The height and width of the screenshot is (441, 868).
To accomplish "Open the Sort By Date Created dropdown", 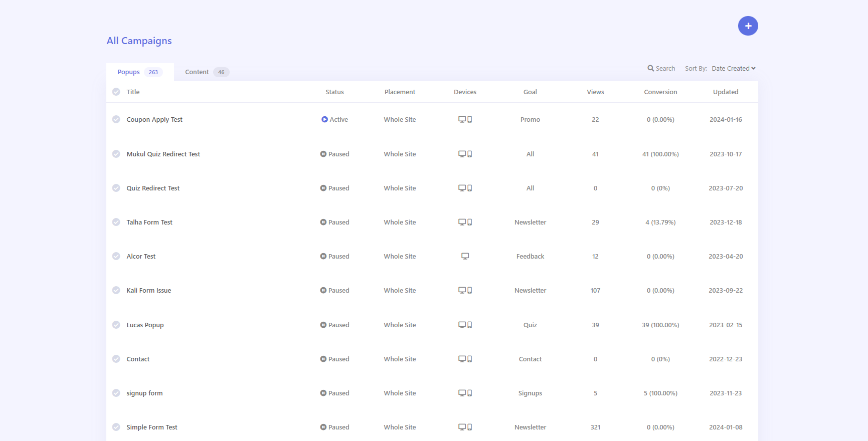I will tap(733, 68).
